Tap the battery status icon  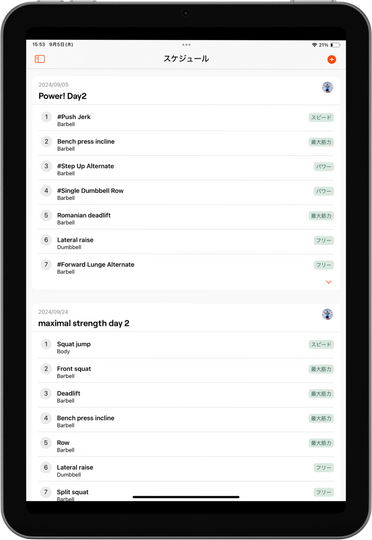click(x=335, y=45)
